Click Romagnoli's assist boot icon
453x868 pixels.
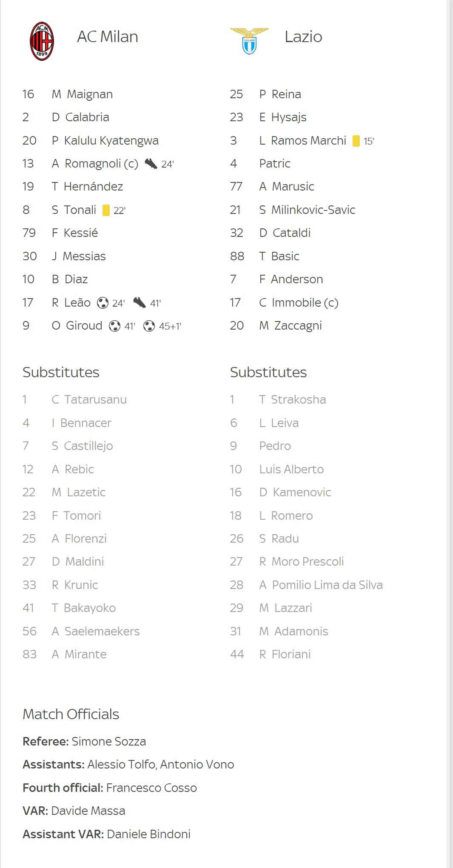pyautogui.click(x=151, y=164)
